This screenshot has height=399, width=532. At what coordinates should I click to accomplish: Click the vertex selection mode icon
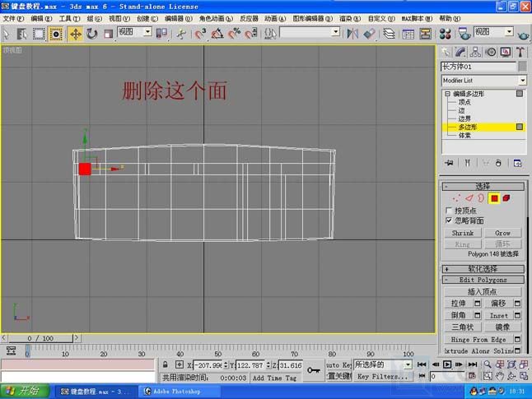456,198
